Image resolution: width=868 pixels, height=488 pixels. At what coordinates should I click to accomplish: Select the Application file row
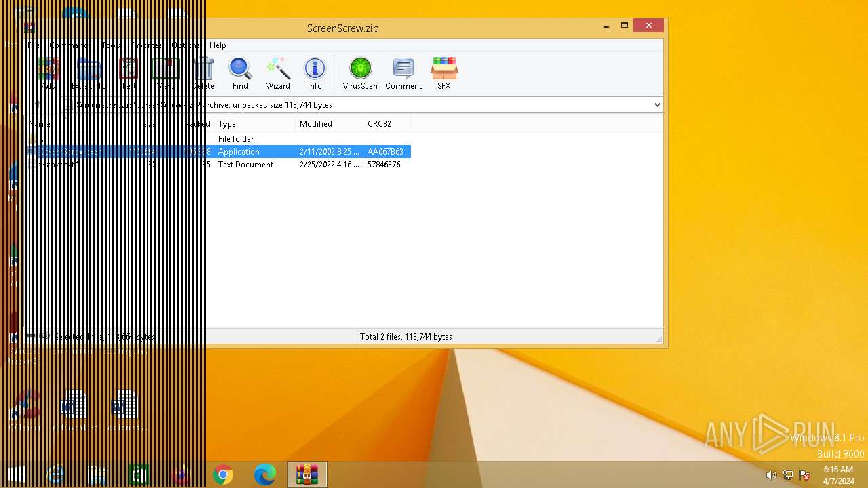click(x=218, y=152)
